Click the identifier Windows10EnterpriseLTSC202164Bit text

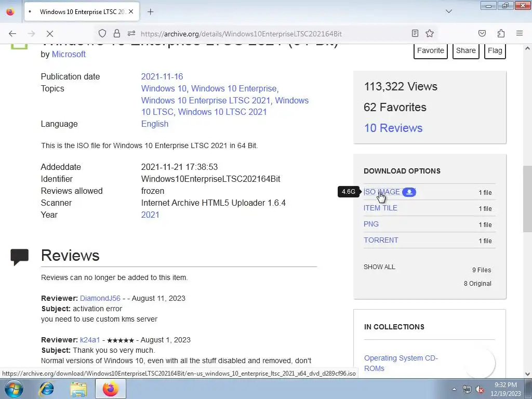[x=211, y=179]
